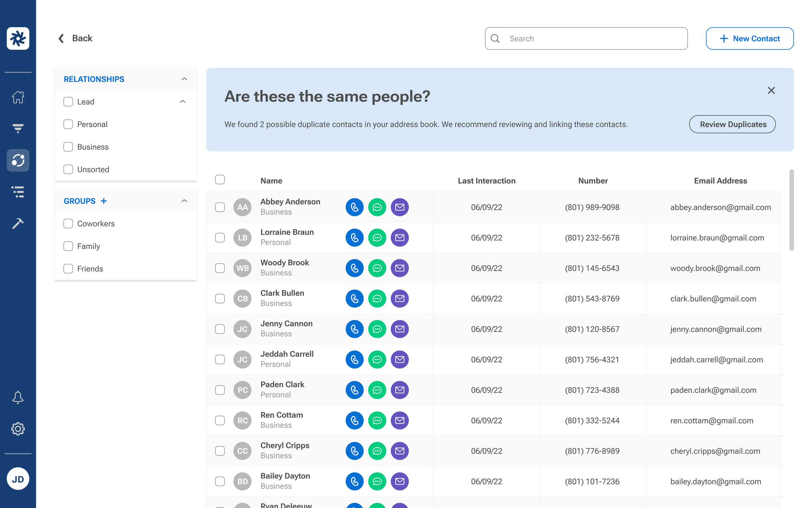Collapse the Groups panel
Viewport: 812px width, 508px height.
184,201
